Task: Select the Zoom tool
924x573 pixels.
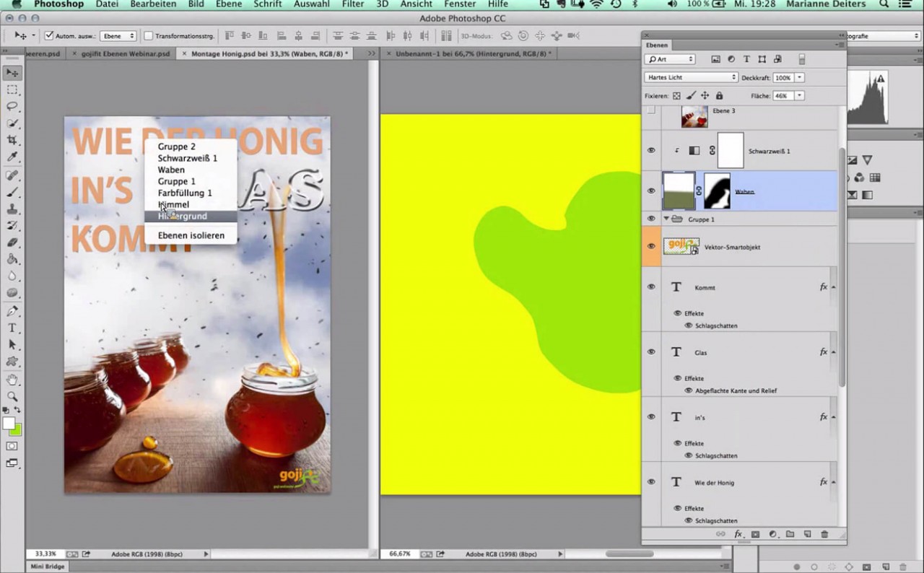Action: click(x=13, y=396)
